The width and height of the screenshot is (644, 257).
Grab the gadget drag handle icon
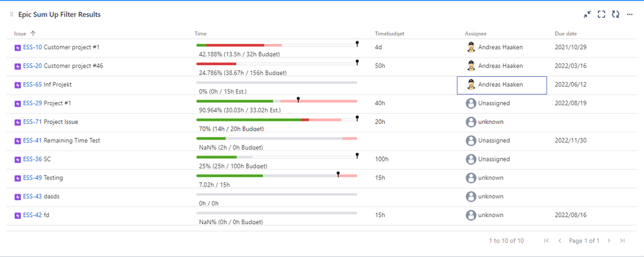12,14
